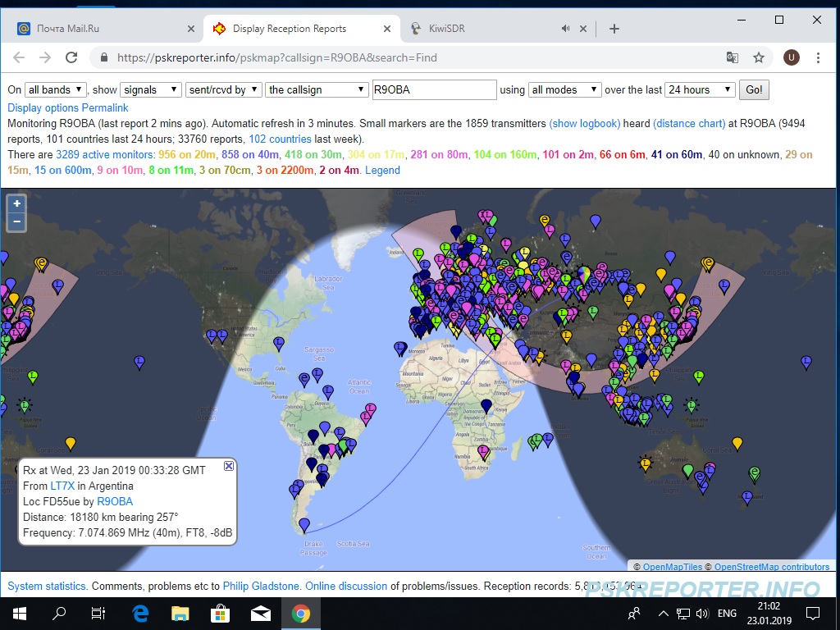
Task: Mute the KiwiSDR tab audio icon
Action: (x=565, y=29)
